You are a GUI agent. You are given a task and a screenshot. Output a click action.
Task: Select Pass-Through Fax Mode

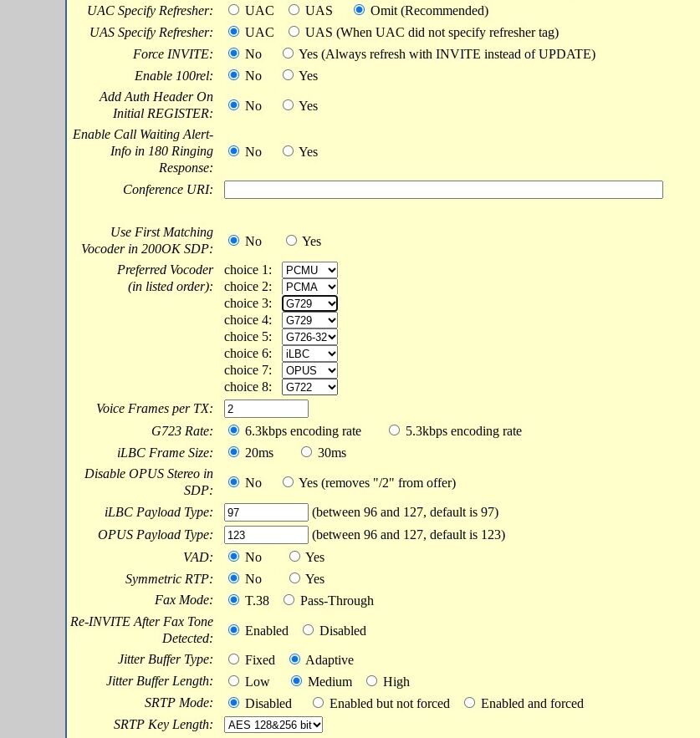(x=289, y=599)
